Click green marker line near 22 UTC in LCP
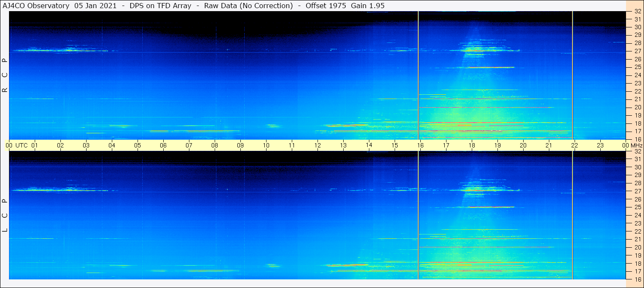 572,215
